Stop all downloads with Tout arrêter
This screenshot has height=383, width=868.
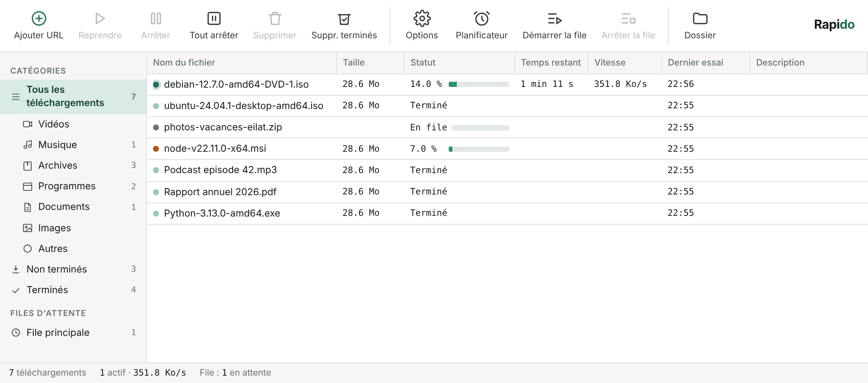214,25
